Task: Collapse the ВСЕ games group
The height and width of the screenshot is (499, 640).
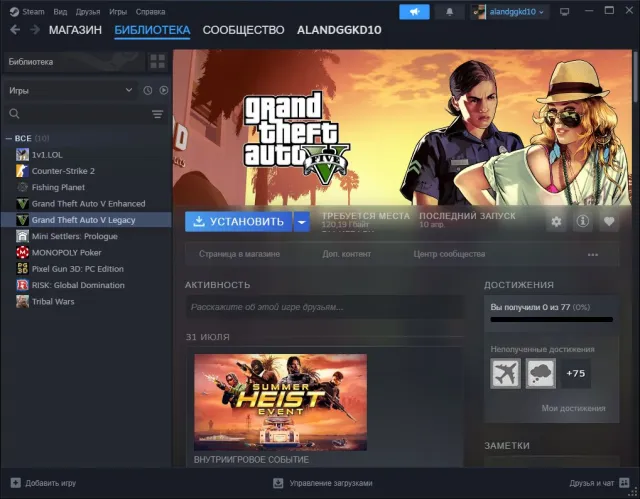Action: [9, 139]
